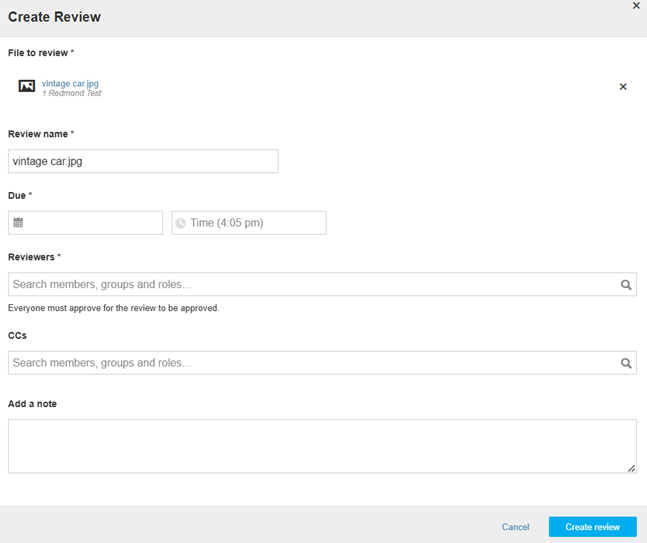The width and height of the screenshot is (647, 543).
Task: Open the Time (4:05 pm) picker
Action: [249, 223]
